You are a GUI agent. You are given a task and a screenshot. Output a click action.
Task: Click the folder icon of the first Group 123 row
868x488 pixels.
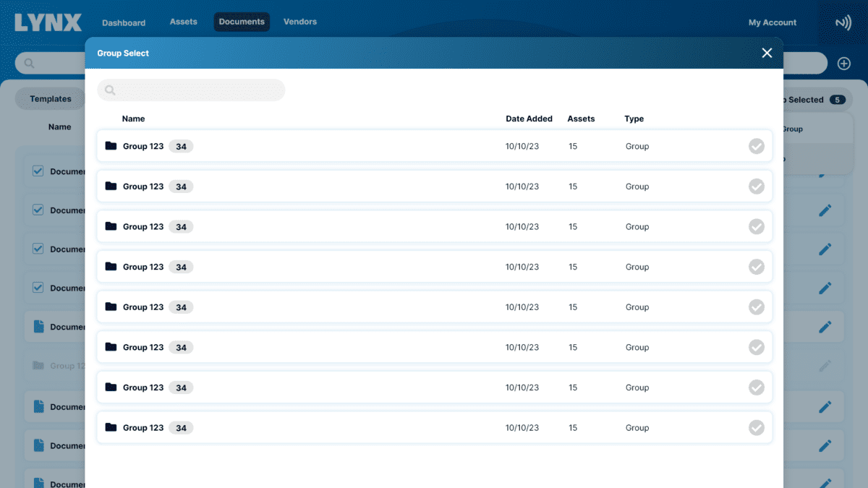[x=111, y=146]
